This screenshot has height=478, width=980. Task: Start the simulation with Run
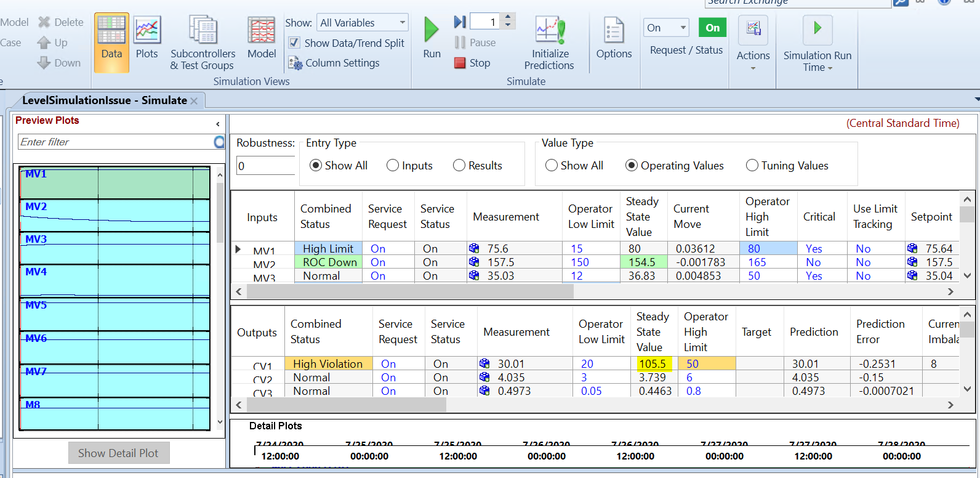pyautogui.click(x=432, y=38)
